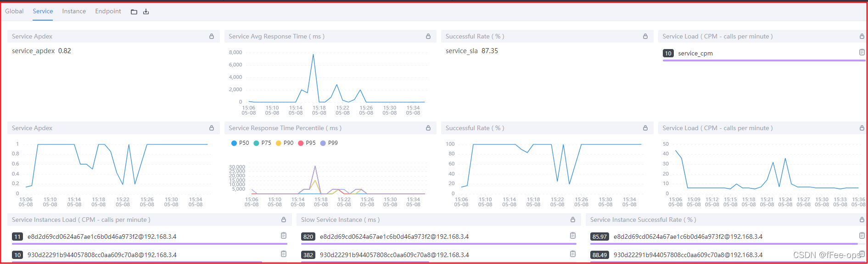
Task: Copy instance name in row valued 85.97
Action: pos(862,236)
